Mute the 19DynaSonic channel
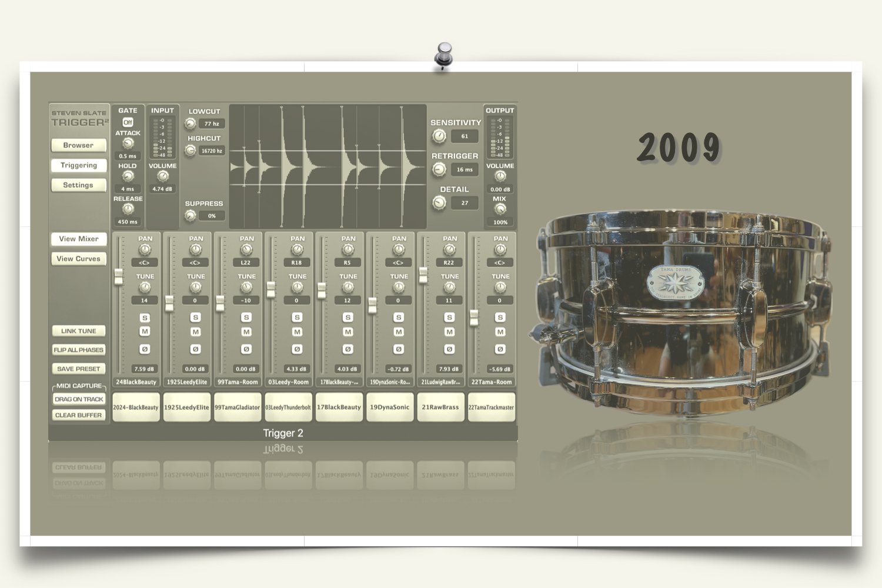The height and width of the screenshot is (588, 882). tap(399, 332)
